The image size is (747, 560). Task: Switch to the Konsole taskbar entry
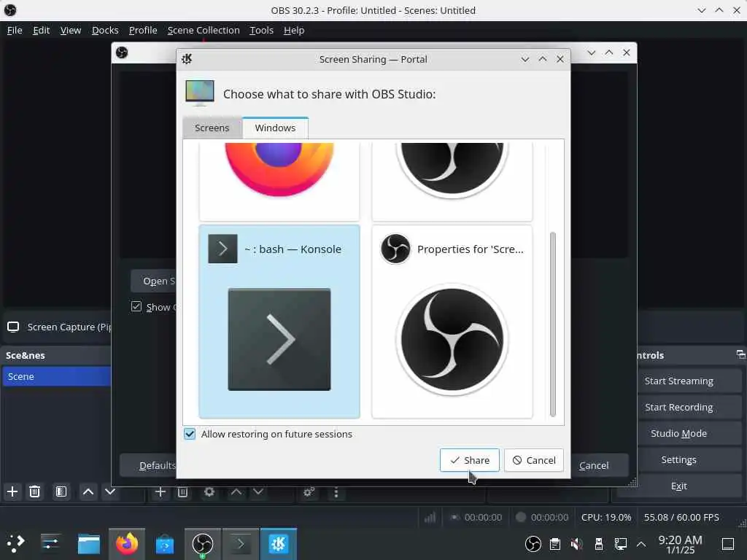click(241, 543)
